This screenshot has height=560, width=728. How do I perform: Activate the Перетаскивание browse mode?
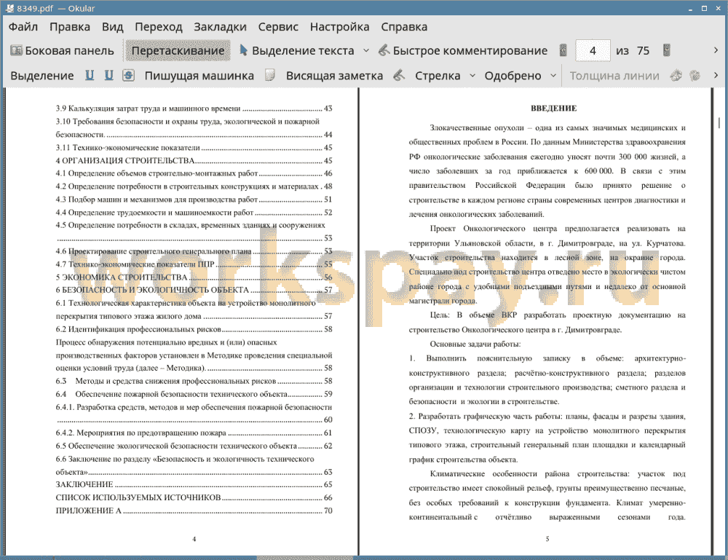pyautogui.click(x=178, y=51)
